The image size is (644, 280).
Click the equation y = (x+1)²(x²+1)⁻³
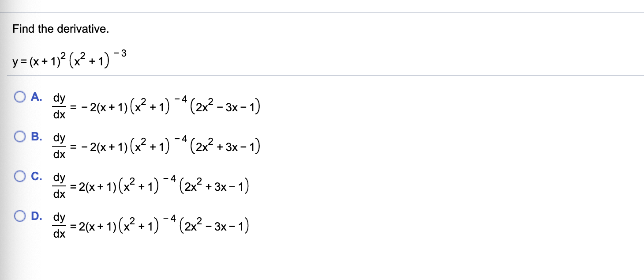[68, 57]
